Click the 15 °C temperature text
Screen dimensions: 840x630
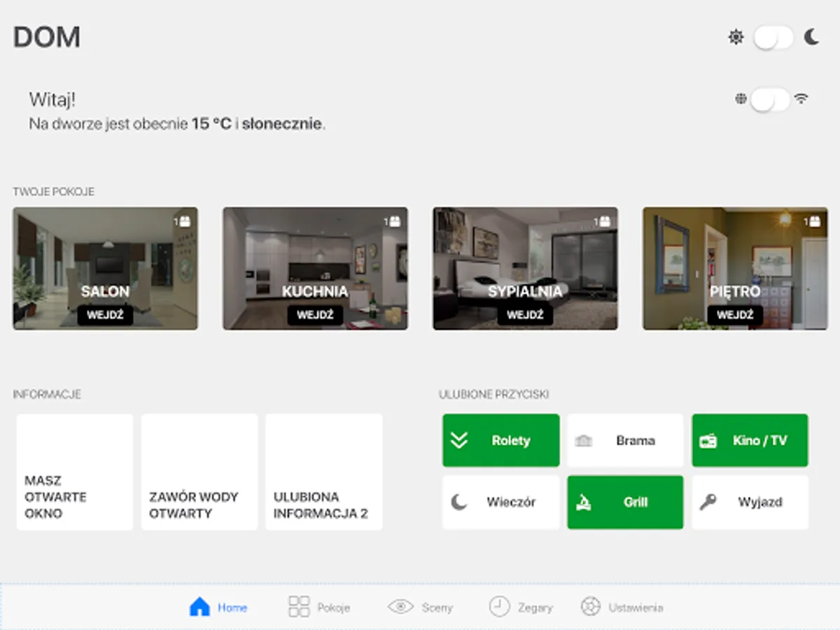click(x=211, y=125)
